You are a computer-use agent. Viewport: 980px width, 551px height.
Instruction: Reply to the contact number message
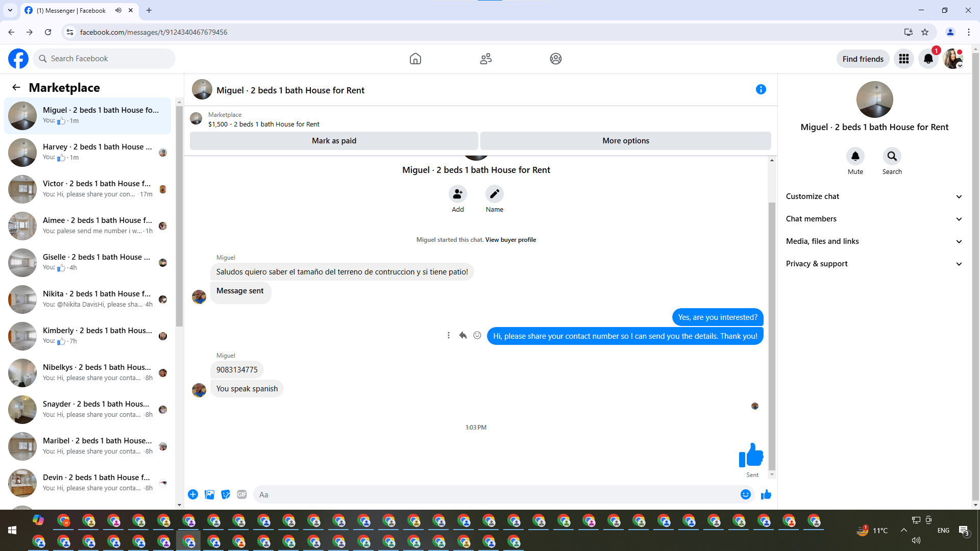(463, 336)
